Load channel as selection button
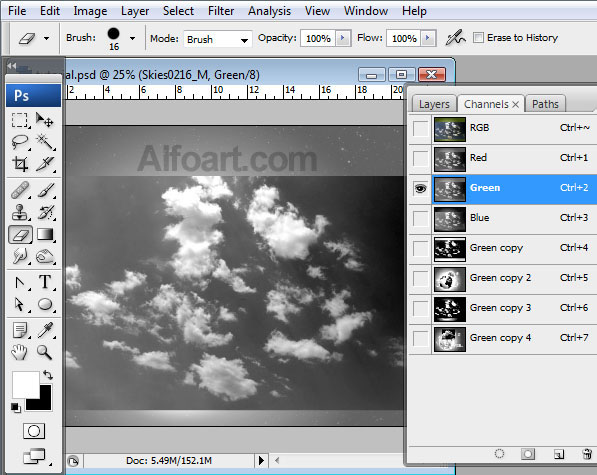 click(x=499, y=454)
